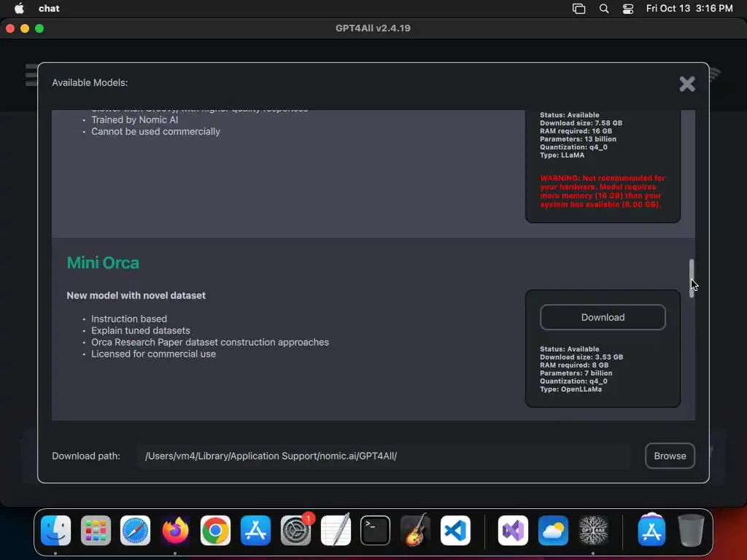Click the date and time display

click(689, 8)
